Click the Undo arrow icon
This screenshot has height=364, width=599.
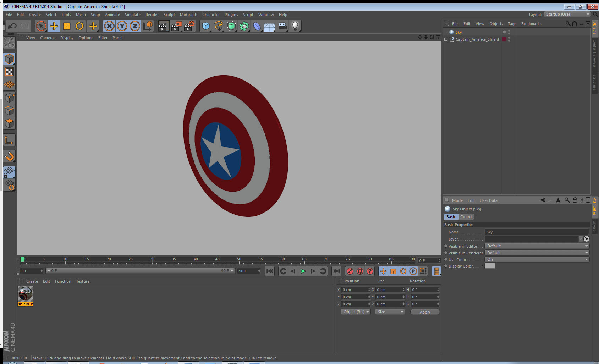tap(12, 26)
